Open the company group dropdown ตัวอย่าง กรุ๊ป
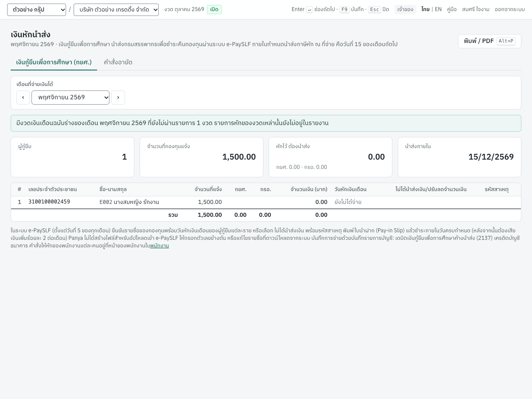This screenshot has height=399, width=532. tap(36, 10)
